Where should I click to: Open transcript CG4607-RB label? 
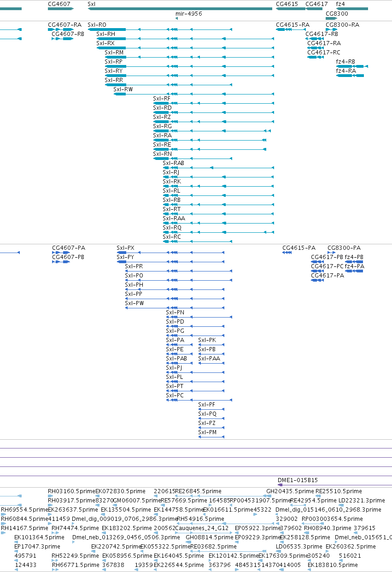(x=68, y=34)
